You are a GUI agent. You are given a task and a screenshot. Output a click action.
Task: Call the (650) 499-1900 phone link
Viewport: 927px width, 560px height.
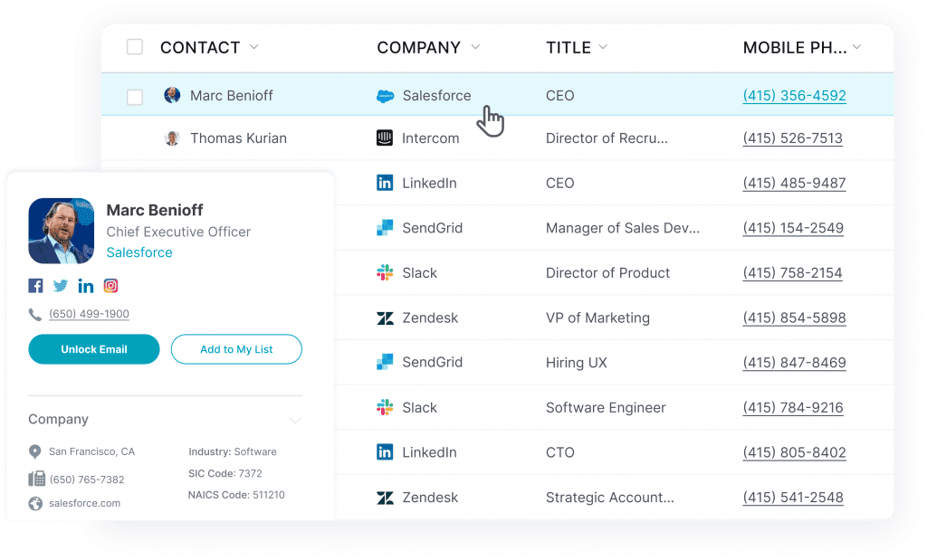coord(90,315)
